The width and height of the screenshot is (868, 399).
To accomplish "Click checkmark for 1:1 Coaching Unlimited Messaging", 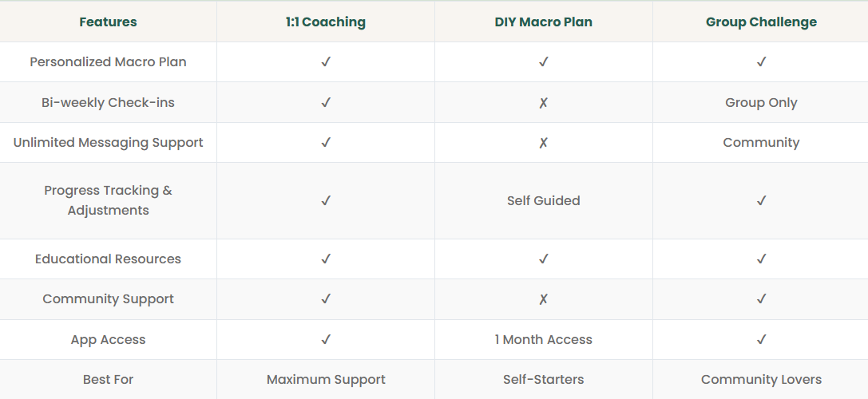I will click(326, 143).
